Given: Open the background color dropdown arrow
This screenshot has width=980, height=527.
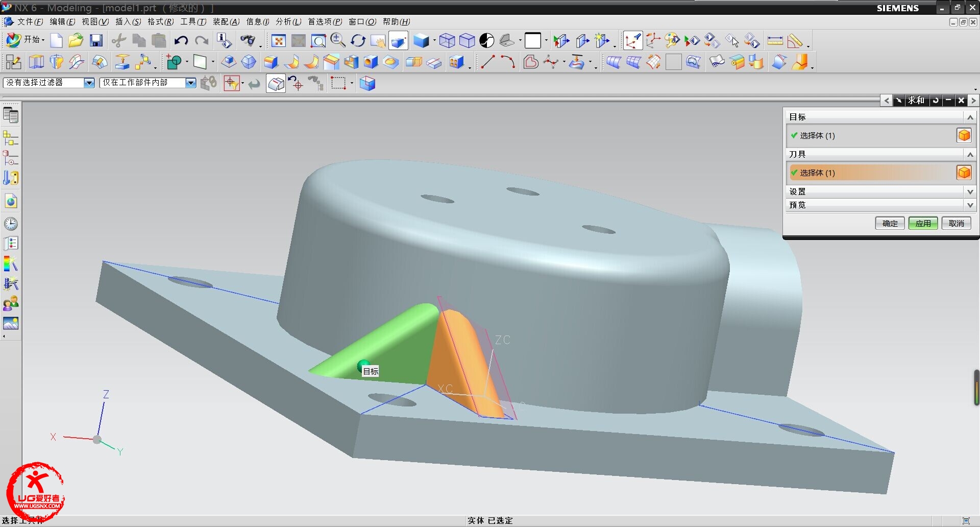Looking at the screenshot, I should (x=546, y=40).
